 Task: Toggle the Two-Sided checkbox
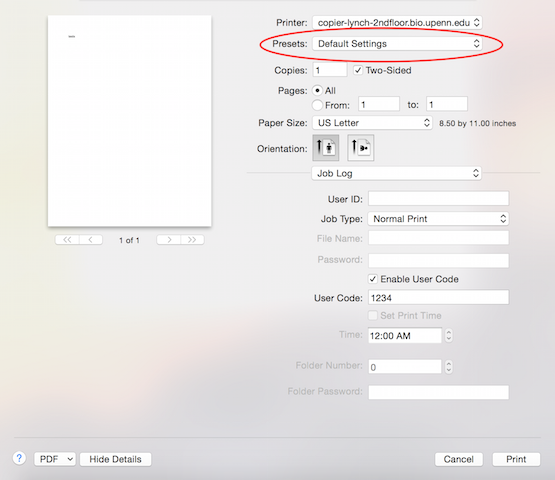(358, 70)
